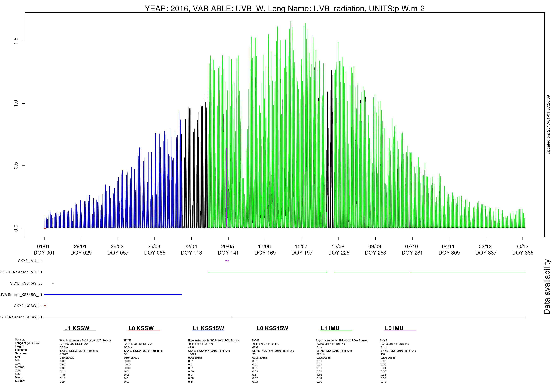The height and width of the screenshot is (392, 554).
Task: Click L0 IMU samples value 132
Action: (383, 354)
